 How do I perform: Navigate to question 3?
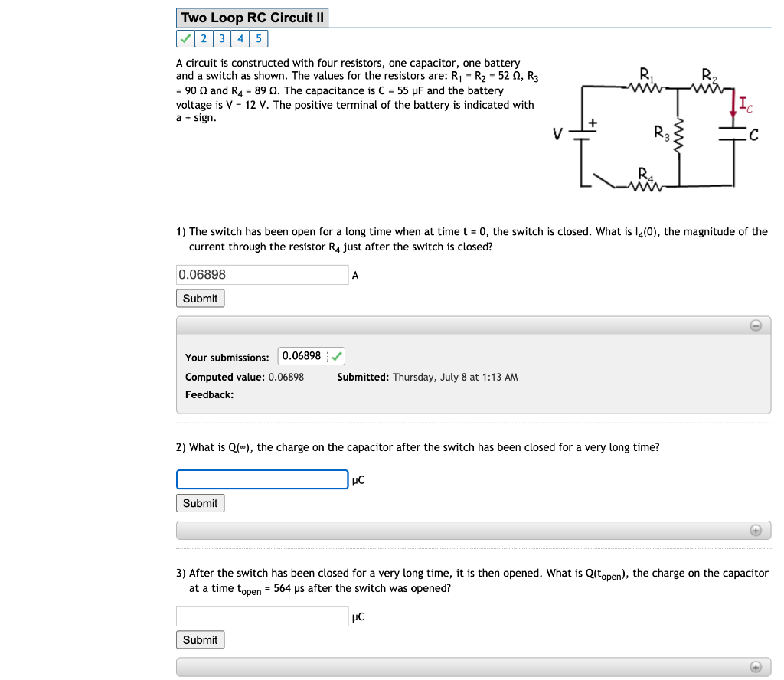coord(222,38)
